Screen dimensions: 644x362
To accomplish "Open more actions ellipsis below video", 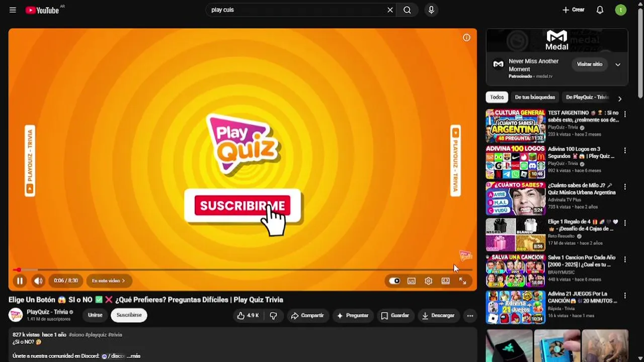I will [x=470, y=315].
